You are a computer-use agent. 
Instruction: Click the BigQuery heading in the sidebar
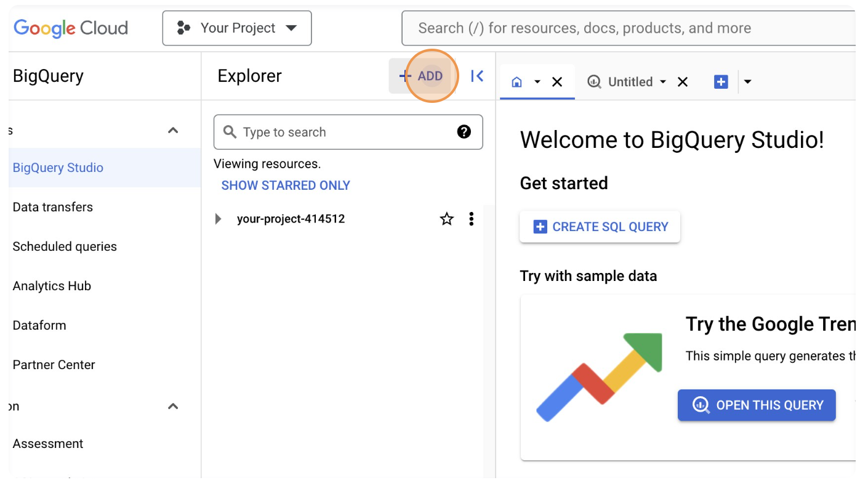coord(48,76)
